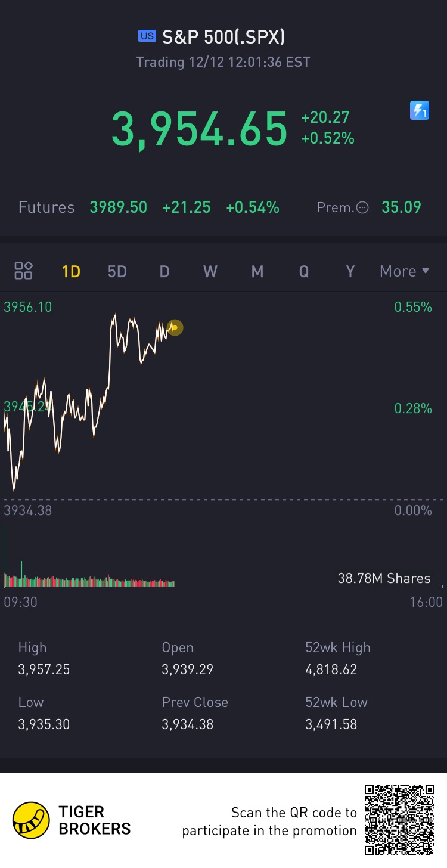Select the 1D chart tab
Image resolution: width=447 pixels, height=868 pixels.
71,272
